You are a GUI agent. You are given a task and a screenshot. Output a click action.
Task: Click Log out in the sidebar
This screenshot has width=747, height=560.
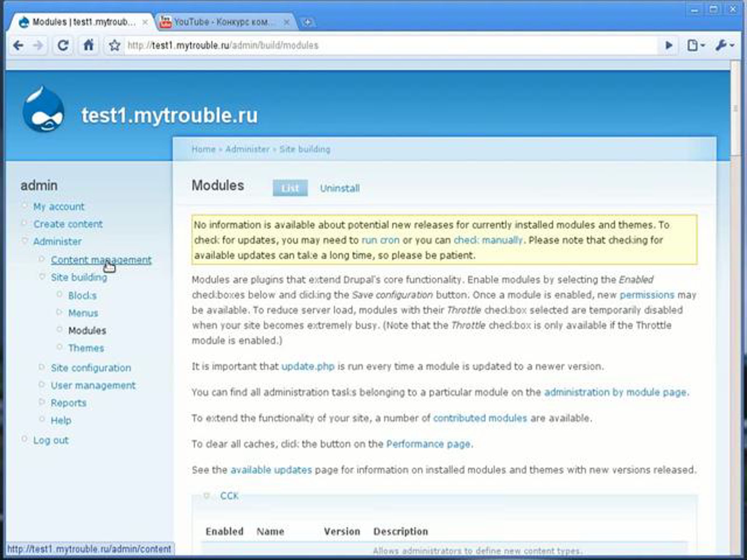click(x=51, y=441)
